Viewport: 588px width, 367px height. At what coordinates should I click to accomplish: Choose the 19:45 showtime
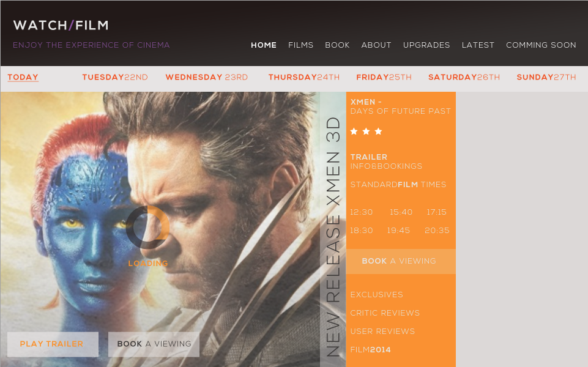(398, 231)
